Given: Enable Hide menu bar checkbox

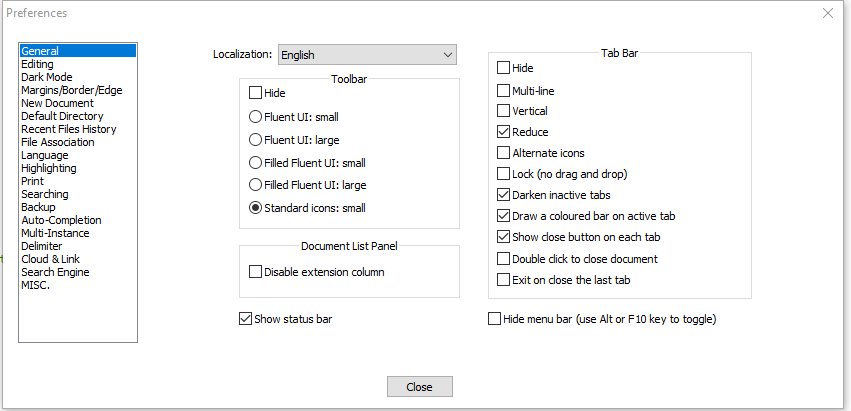Looking at the screenshot, I should 494,319.
